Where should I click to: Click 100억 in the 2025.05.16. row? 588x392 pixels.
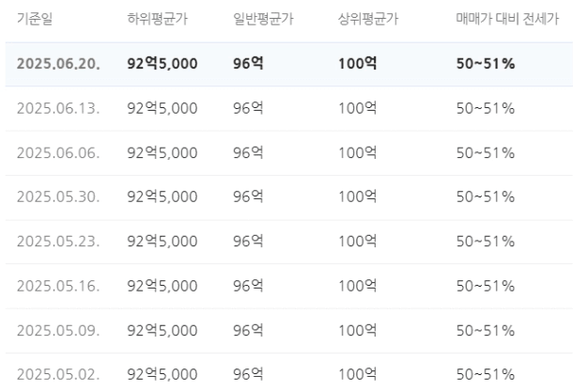pos(357,286)
